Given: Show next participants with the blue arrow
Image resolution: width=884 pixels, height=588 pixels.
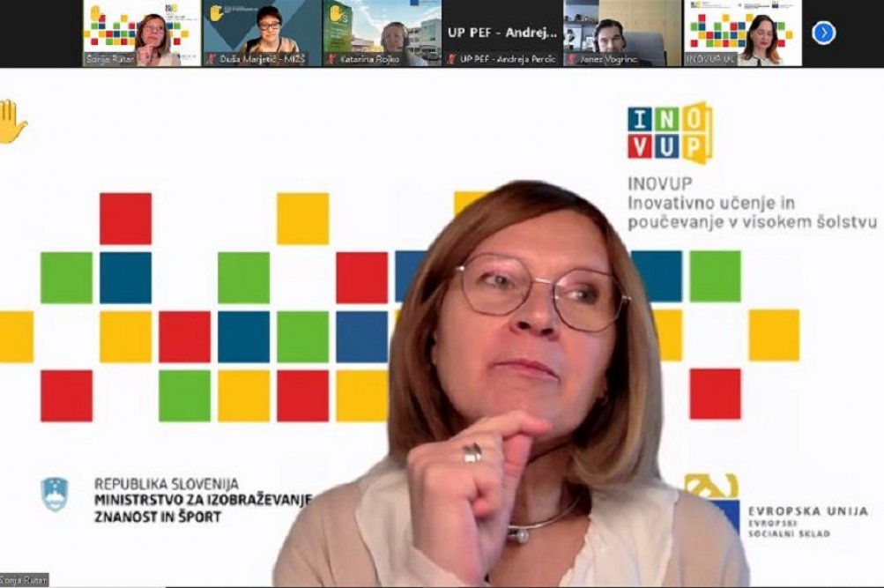Looking at the screenshot, I should coord(824,33).
